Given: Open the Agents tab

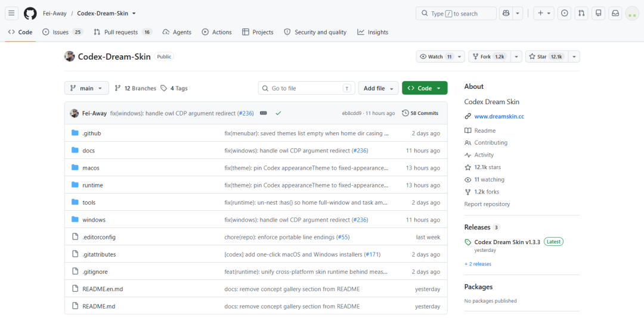Looking at the screenshot, I should click(177, 32).
